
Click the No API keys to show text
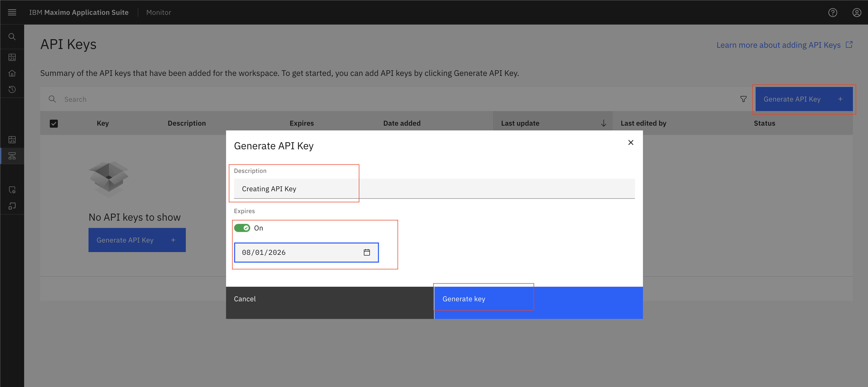[135, 217]
